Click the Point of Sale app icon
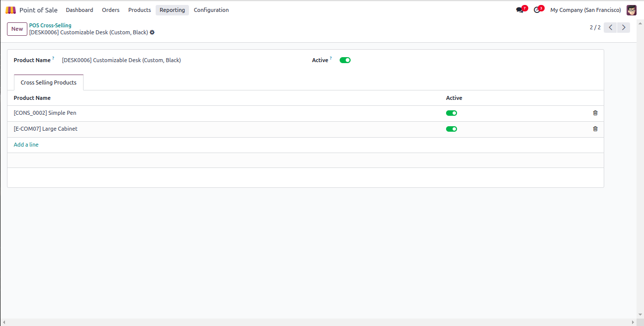The image size is (644, 326). (11, 10)
